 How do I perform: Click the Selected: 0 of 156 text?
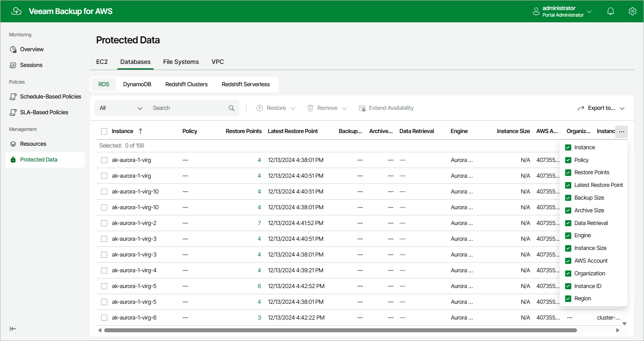(x=122, y=146)
